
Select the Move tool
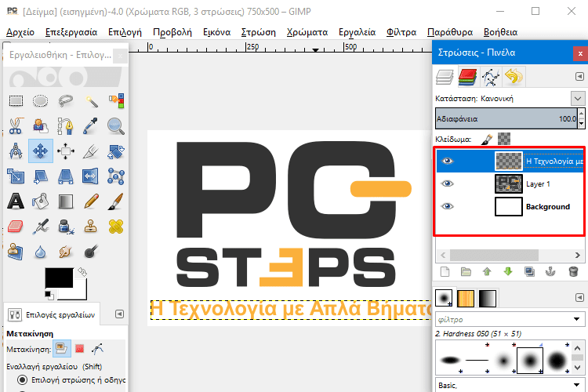point(40,151)
